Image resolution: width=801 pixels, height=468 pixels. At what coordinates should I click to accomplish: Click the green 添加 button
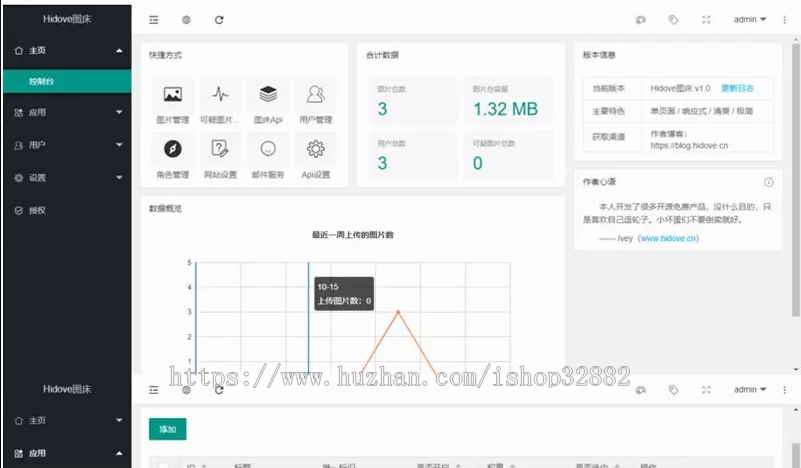(x=168, y=429)
